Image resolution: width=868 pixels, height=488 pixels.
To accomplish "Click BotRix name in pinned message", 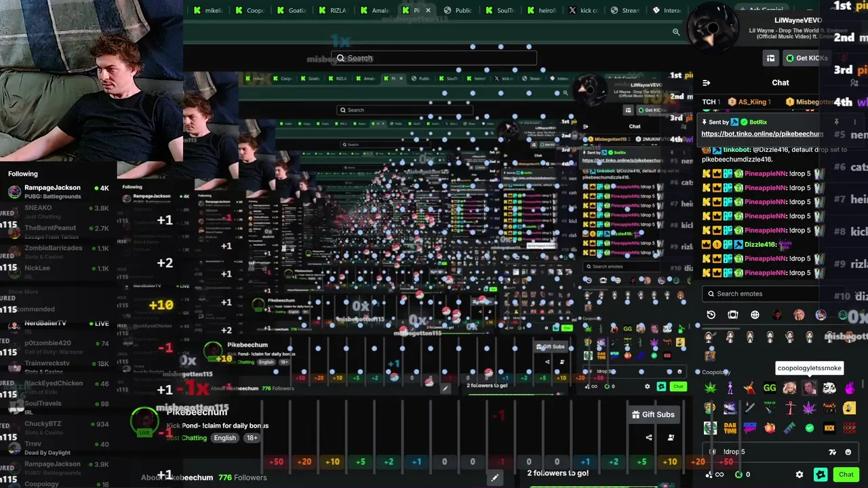I will [x=758, y=122].
